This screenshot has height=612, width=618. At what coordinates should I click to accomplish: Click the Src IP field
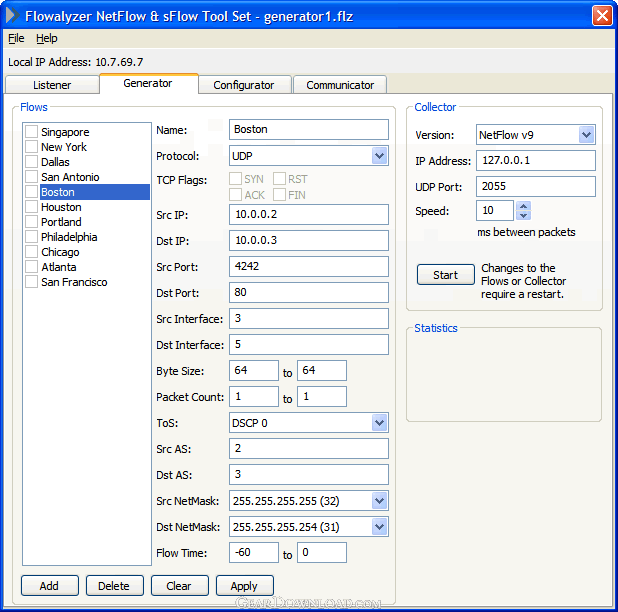[x=309, y=214]
